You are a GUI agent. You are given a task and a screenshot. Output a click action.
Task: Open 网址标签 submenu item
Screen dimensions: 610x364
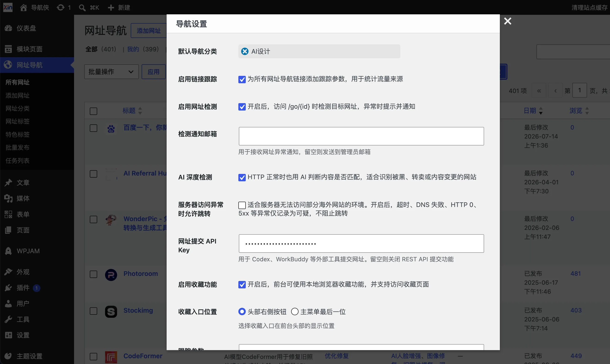pos(17,121)
